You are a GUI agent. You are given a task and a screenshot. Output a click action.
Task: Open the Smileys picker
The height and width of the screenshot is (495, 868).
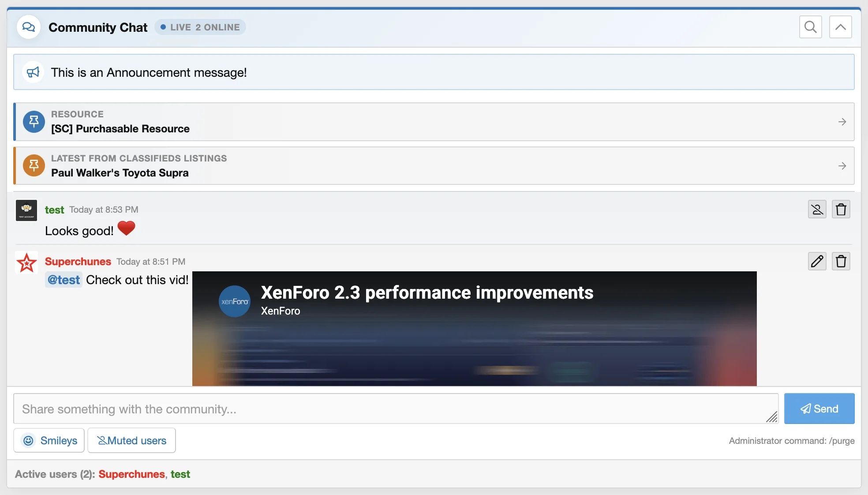[49, 440]
